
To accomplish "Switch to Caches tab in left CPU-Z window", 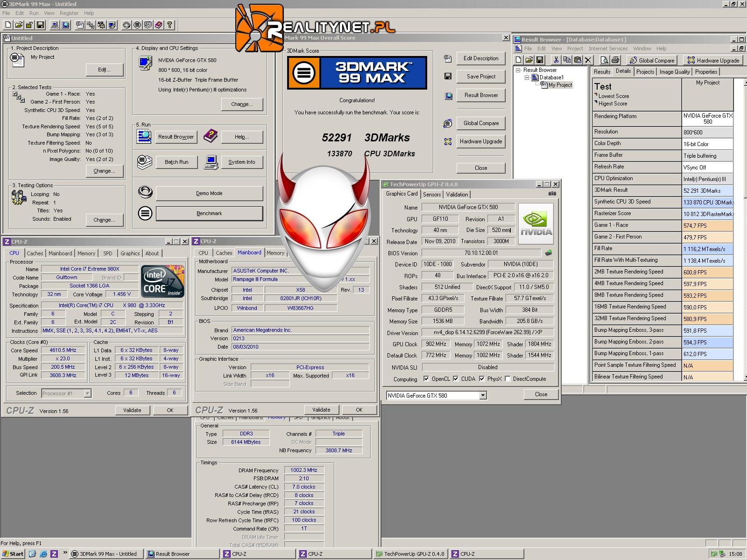I will coord(35,253).
